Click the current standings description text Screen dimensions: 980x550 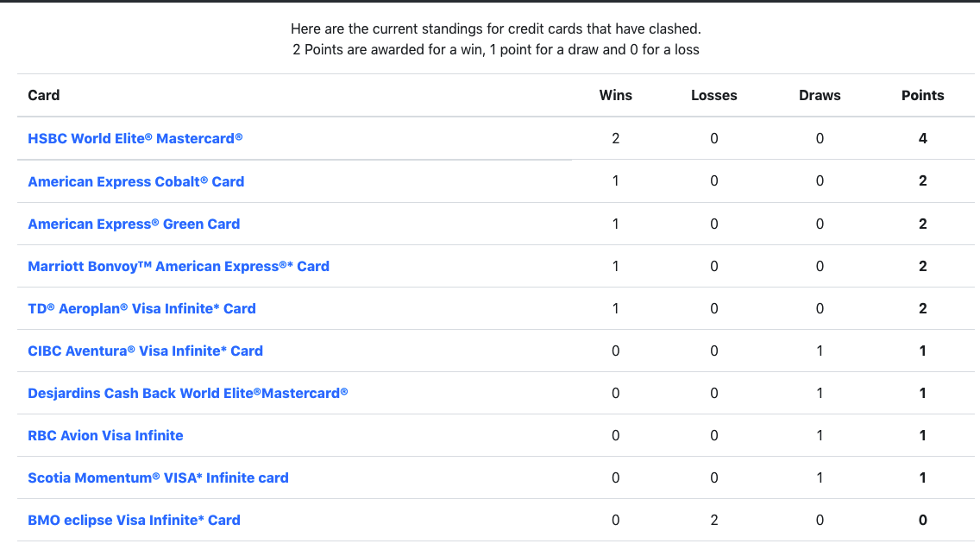(496, 39)
